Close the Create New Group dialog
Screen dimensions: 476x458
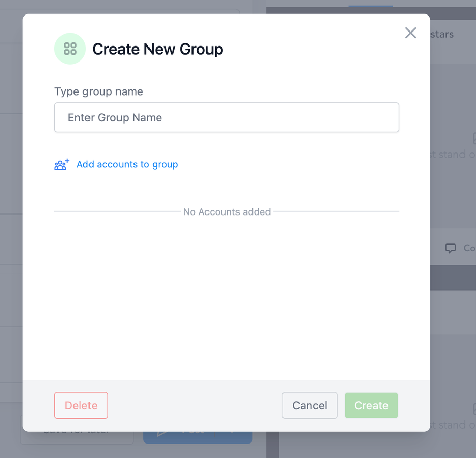(x=410, y=33)
